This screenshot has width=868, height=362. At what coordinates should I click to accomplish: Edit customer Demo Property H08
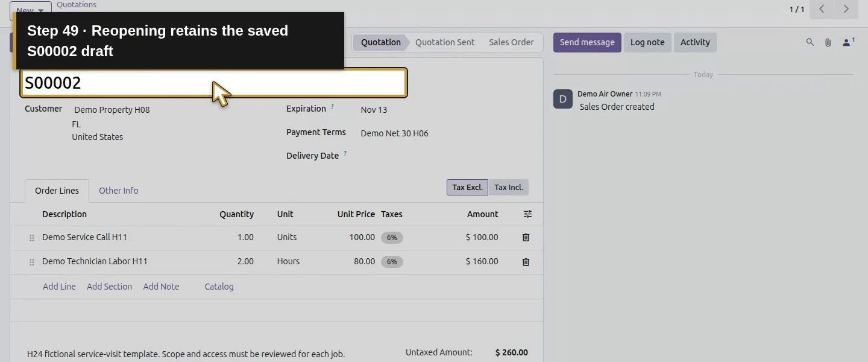(x=112, y=110)
